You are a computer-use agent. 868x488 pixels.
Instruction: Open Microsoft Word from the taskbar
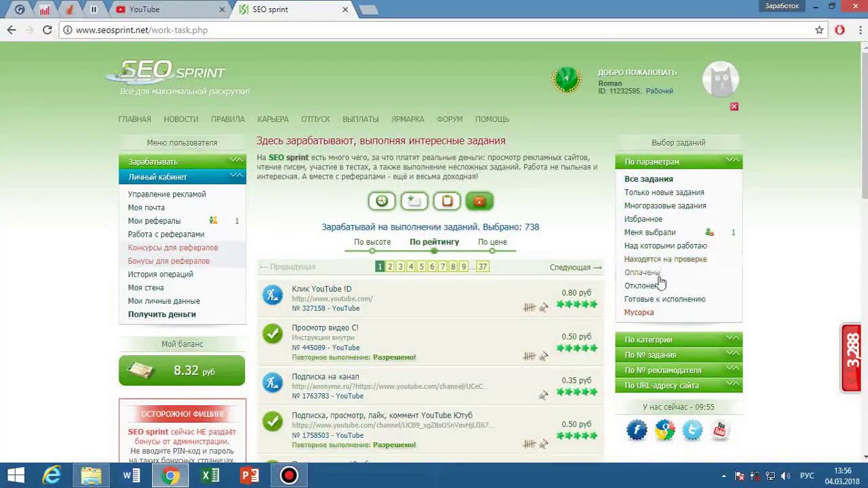132,475
